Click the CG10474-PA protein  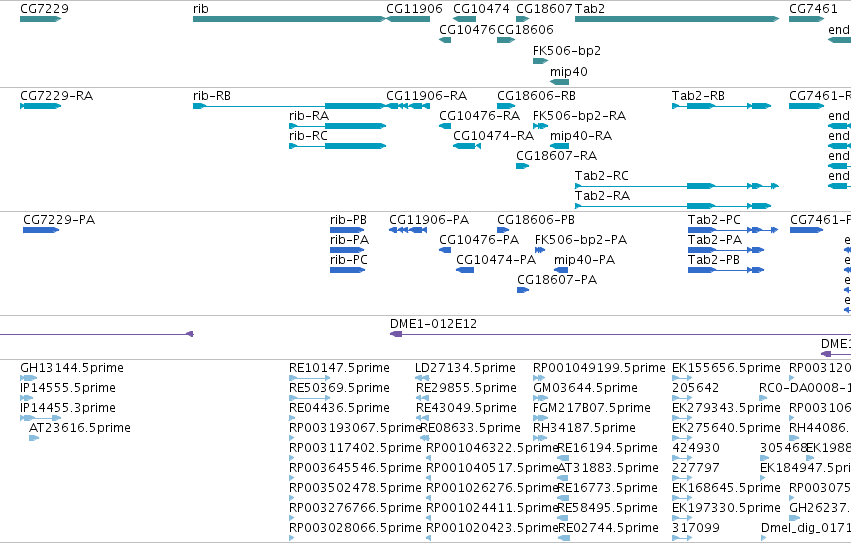(x=465, y=270)
